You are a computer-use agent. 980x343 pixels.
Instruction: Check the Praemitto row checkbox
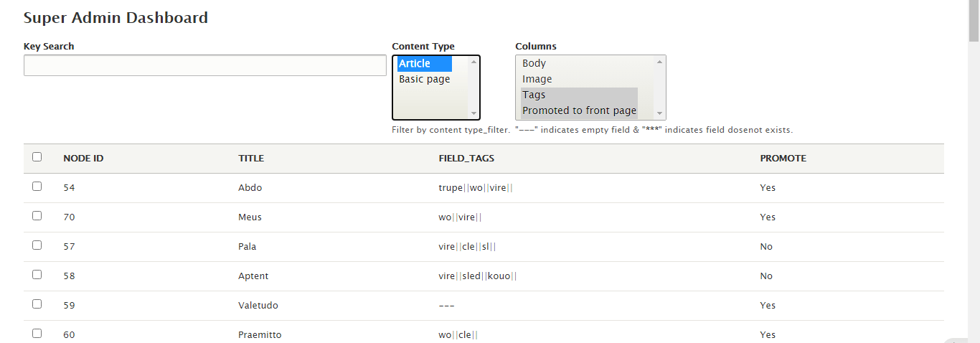37,334
